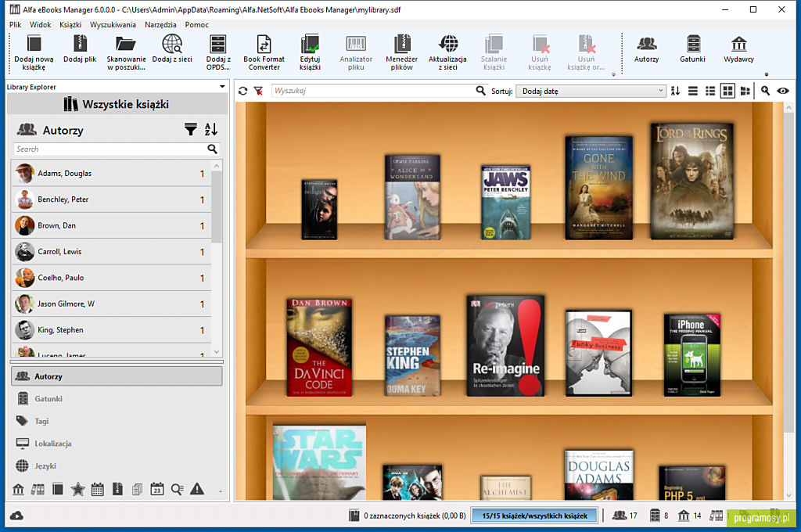
Task: Expand the sidebar bottom icon strip overflow arrow
Action: 220,491
